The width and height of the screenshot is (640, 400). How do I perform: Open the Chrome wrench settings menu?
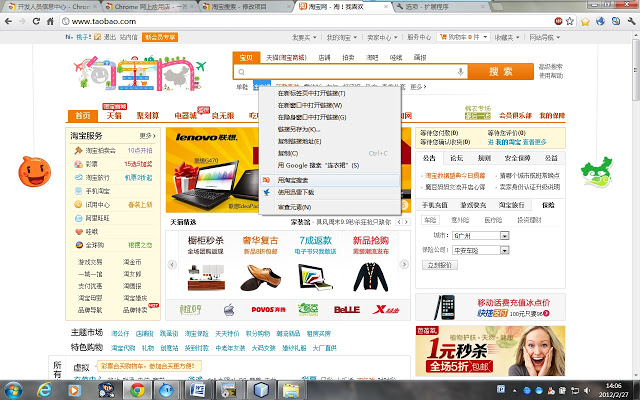631,21
